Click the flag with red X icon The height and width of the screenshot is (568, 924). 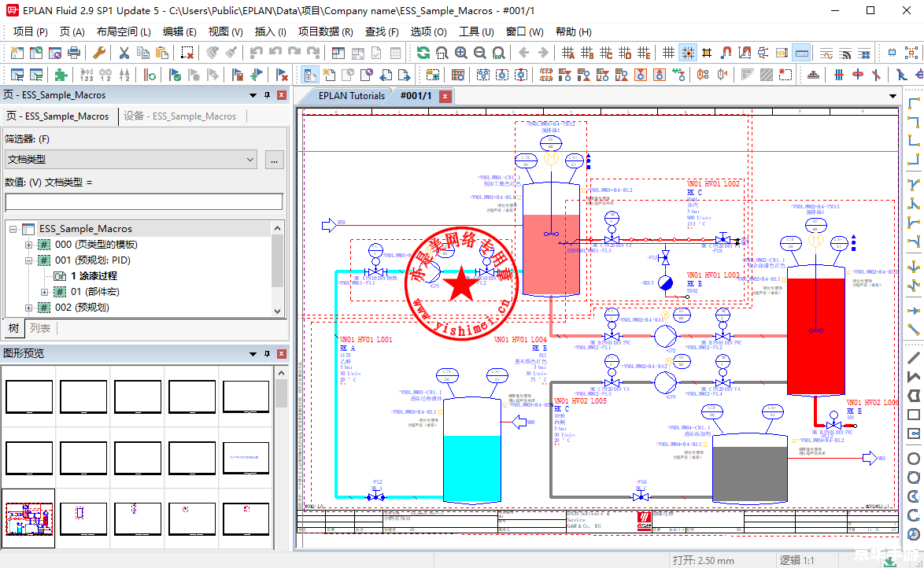tap(282, 75)
